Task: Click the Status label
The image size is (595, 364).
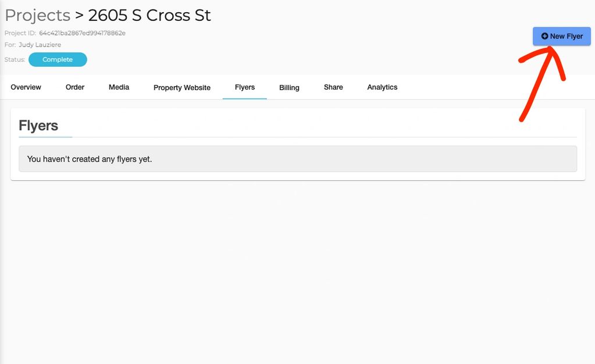Action: click(x=15, y=59)
